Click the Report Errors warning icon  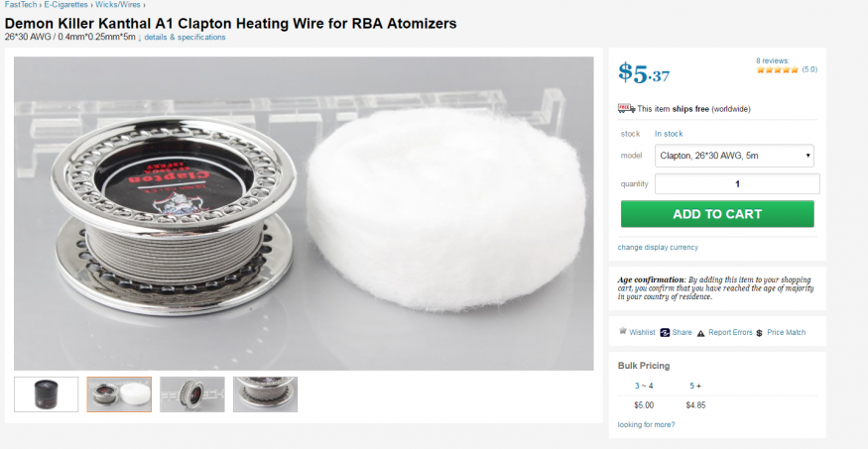coord(700,333)
